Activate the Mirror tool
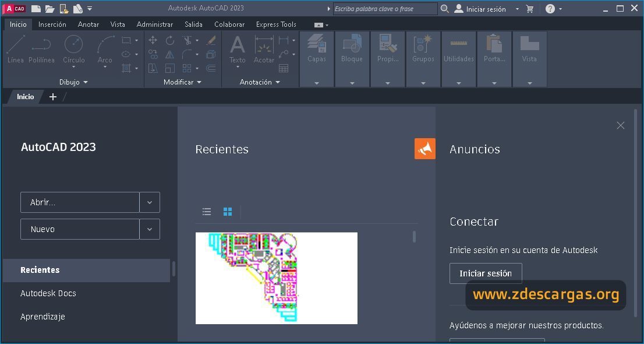Screen dimensions: 644x344 [170, 54]
